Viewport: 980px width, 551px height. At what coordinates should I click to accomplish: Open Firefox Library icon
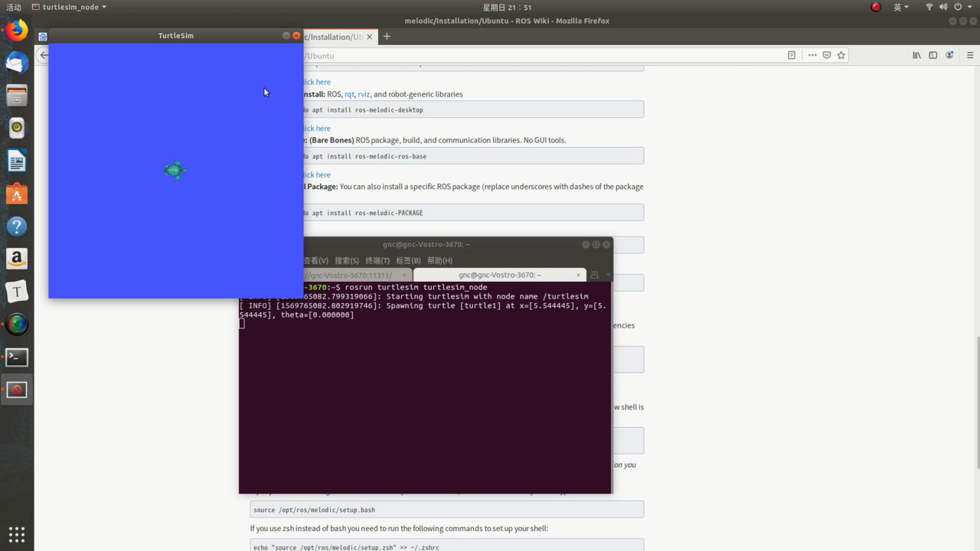pos(916,55)
